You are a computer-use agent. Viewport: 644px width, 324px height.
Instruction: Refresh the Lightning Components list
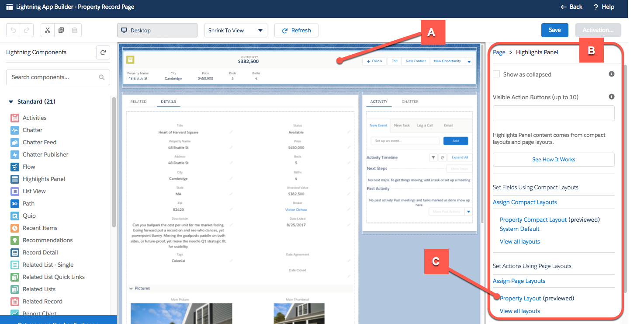103,52
